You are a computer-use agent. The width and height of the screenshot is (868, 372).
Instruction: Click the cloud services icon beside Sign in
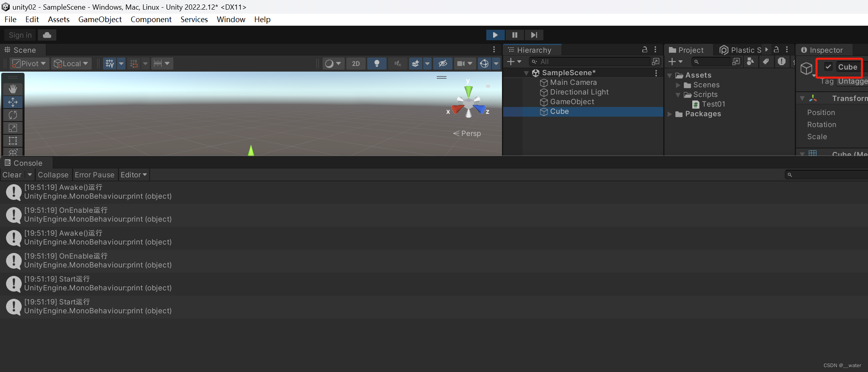tap(47, 35)
